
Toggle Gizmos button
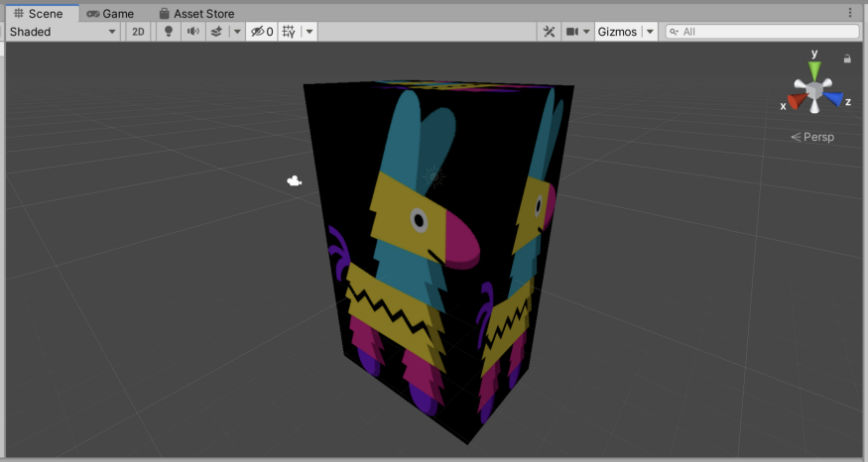[617, 32]
